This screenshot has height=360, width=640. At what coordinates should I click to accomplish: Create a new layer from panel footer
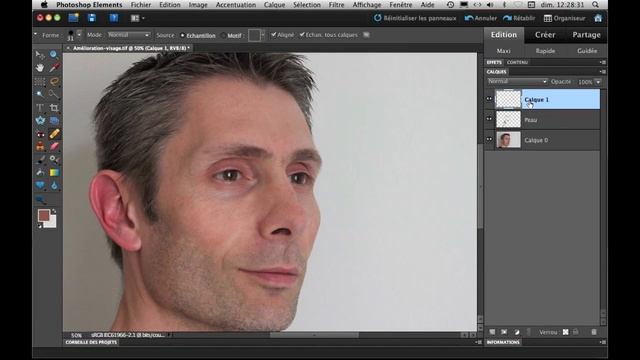492,332
